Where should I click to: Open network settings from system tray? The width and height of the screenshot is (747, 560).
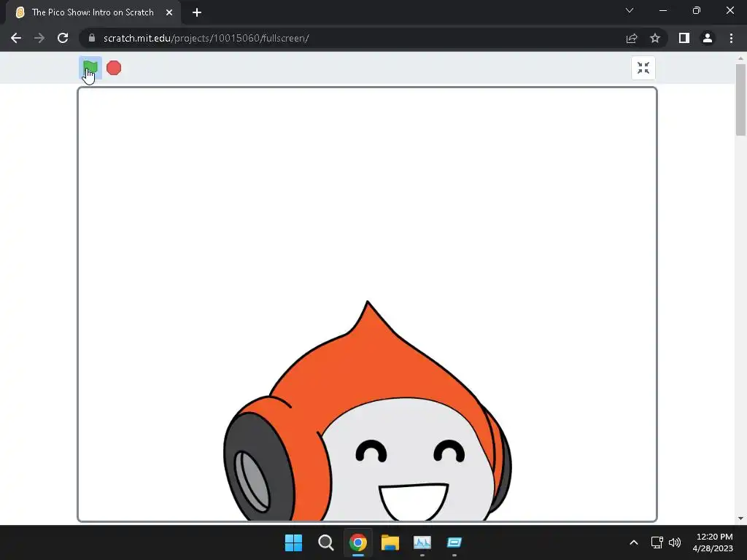click(x=657, y=542)
